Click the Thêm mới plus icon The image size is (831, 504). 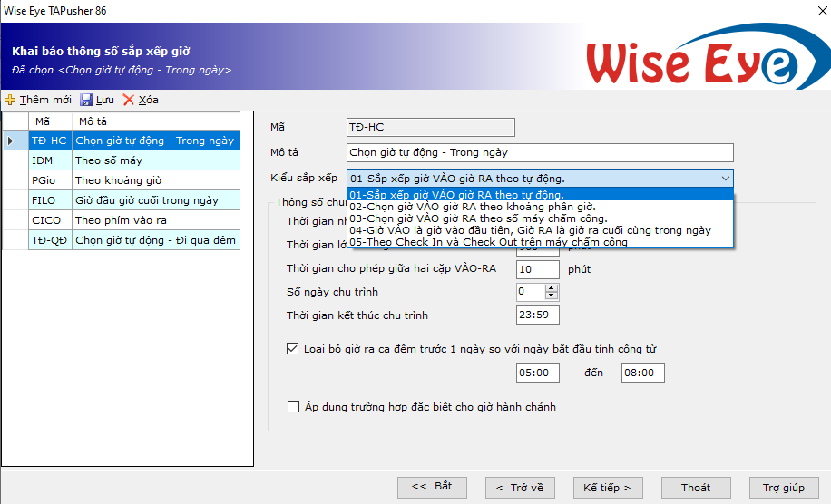pos(11,100)
